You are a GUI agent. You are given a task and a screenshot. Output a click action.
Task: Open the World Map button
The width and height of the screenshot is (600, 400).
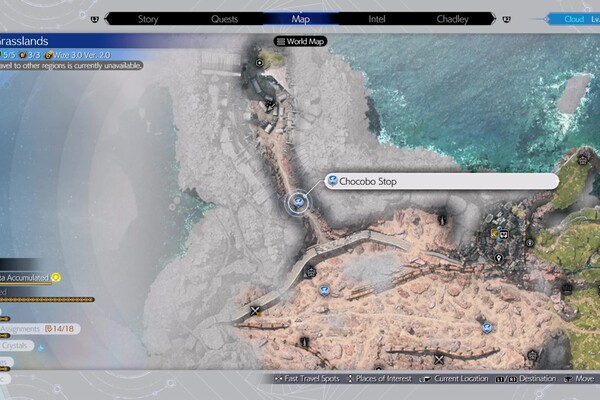pos(300,41)
